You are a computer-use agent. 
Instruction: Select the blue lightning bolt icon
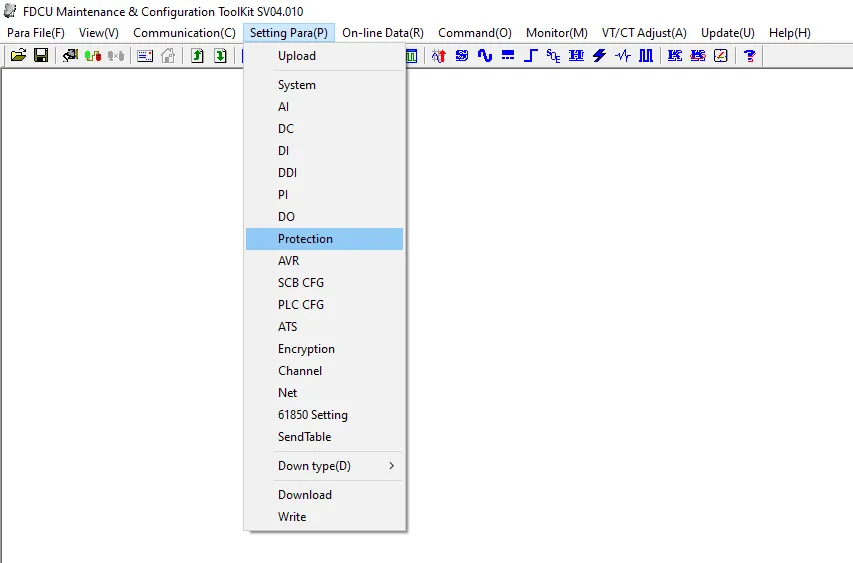tap(599, 55)
